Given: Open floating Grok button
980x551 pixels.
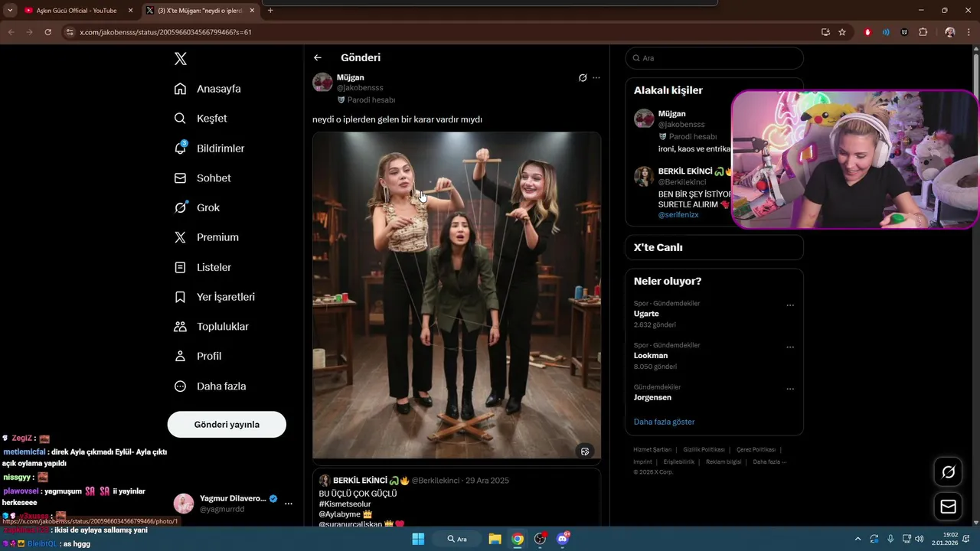Looking at the screenshot, I should pyautogui.click(x=948, y=472).
